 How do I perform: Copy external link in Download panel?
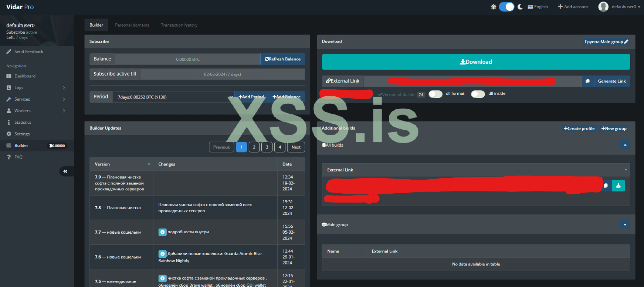tap(587, 81)
